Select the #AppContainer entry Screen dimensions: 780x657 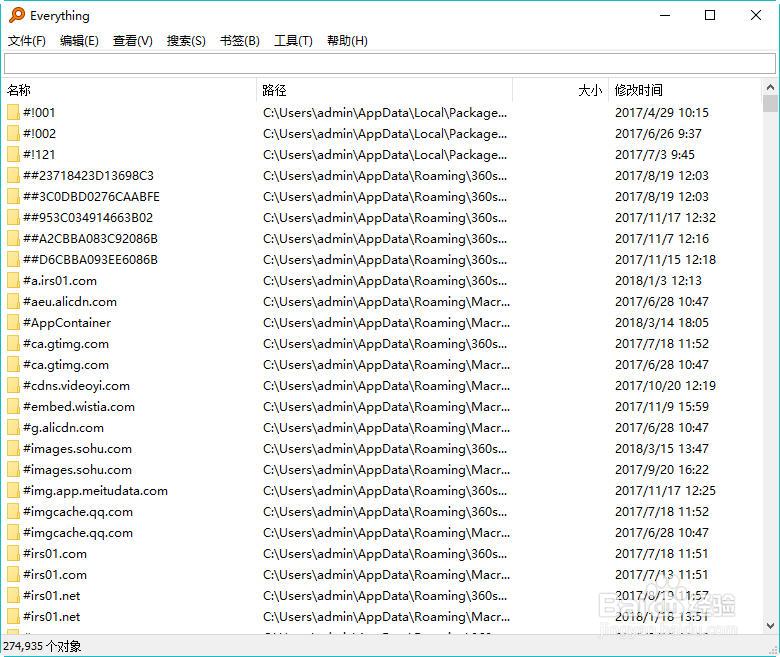click(67, 323)
